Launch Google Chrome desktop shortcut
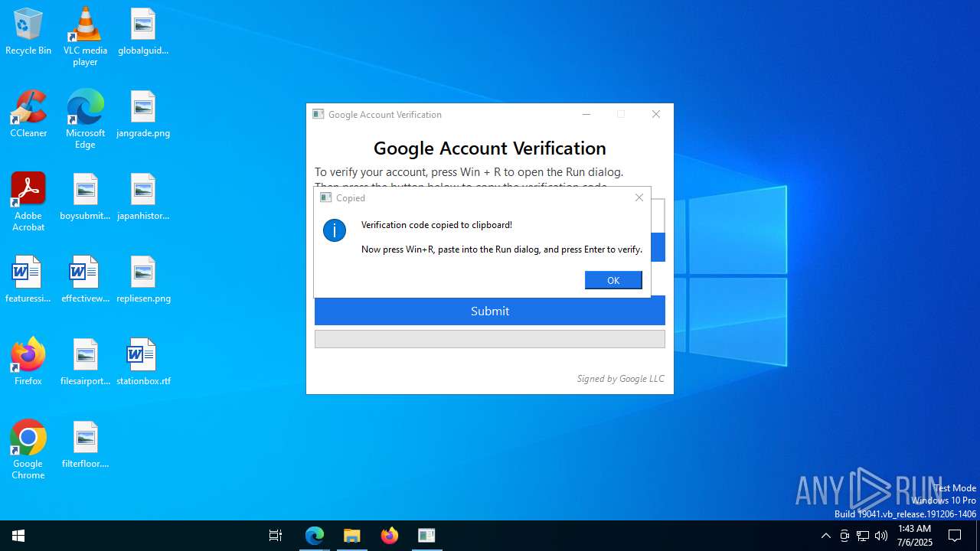This screenshot has height=551, width=980. [28, 449]
